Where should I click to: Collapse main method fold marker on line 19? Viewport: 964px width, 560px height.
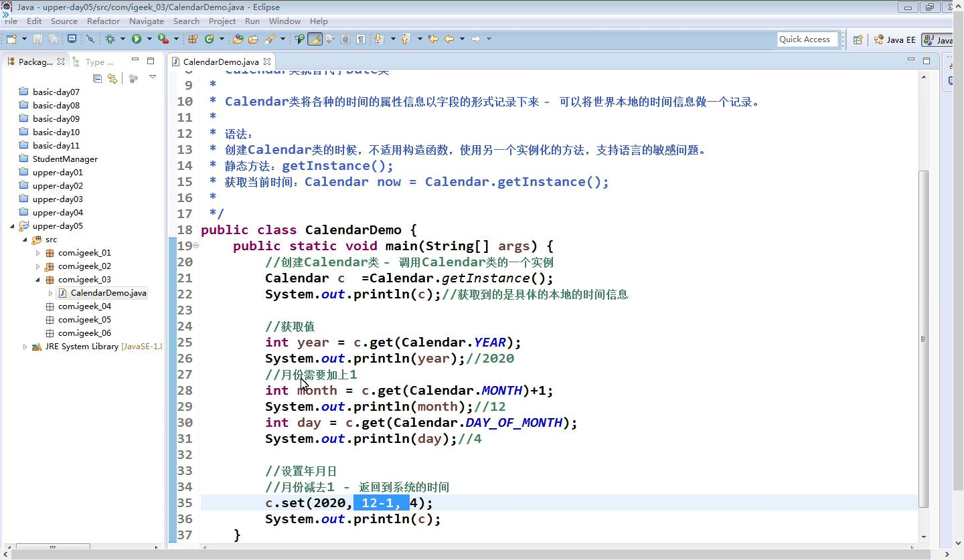point(196,246)
